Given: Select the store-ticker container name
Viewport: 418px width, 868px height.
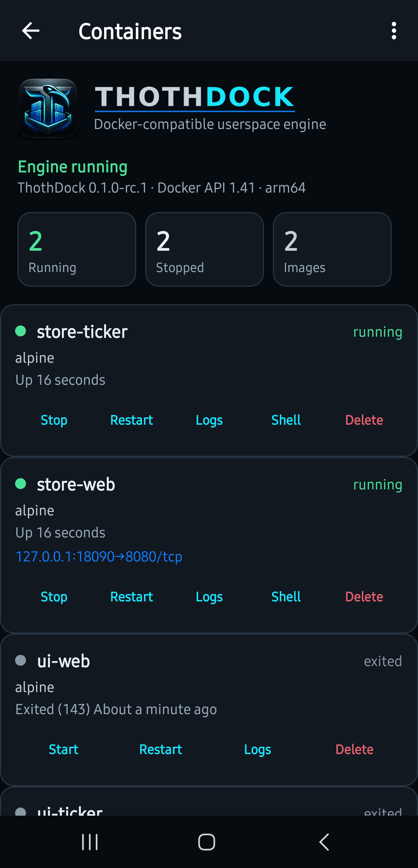Looking at the screenshot, I should point(82,332).
